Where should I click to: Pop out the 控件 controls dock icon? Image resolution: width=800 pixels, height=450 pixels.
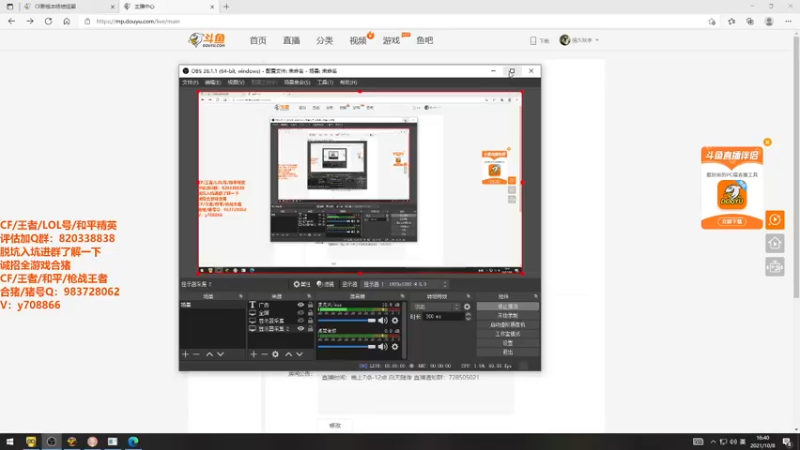tap(535, 296)
